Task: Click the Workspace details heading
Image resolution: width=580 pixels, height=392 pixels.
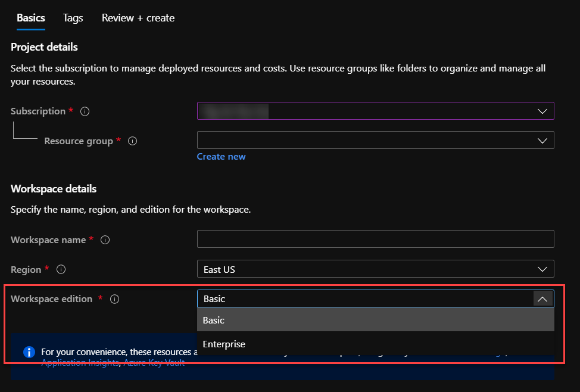Action: (x=54, y=189)
